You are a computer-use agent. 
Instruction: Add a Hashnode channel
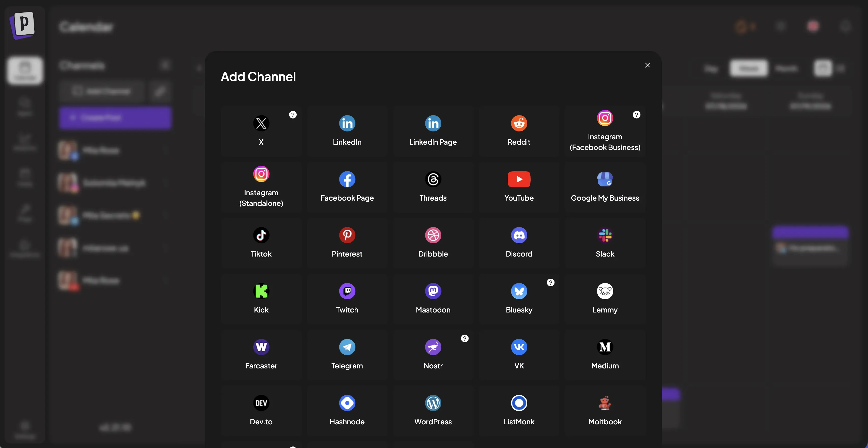pyautogui.click(x=347, y=411)
